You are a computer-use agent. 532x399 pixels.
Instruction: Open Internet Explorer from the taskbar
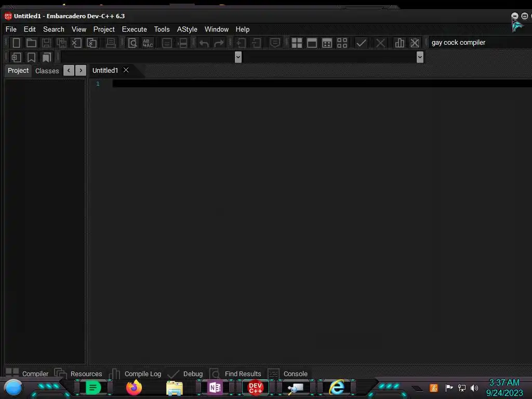tap(337, 388)
